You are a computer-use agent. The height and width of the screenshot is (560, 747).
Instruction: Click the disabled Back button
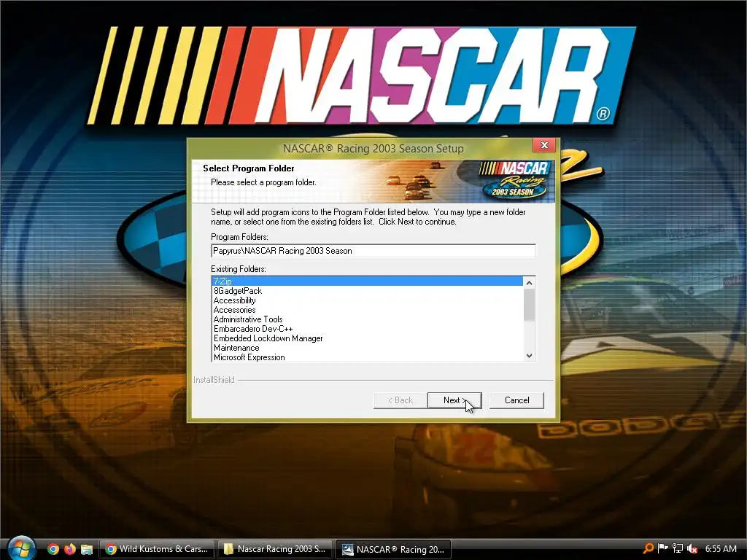pos(400,400)
